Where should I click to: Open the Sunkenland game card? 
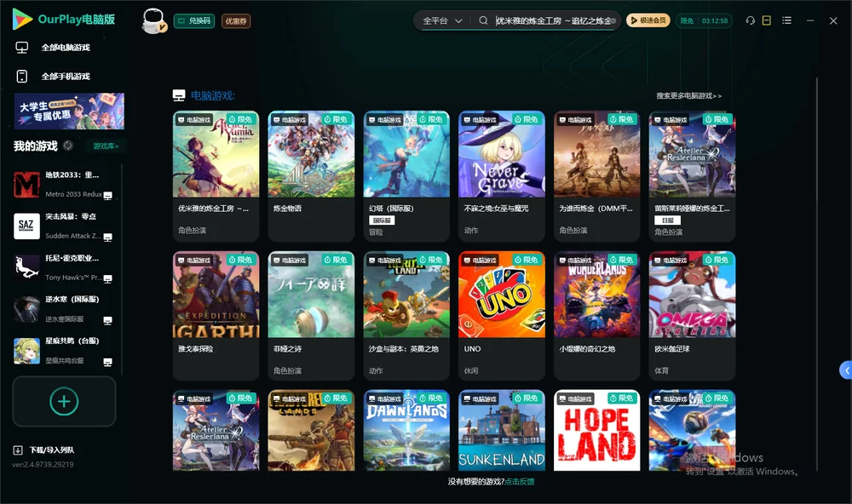click(502, 430)
